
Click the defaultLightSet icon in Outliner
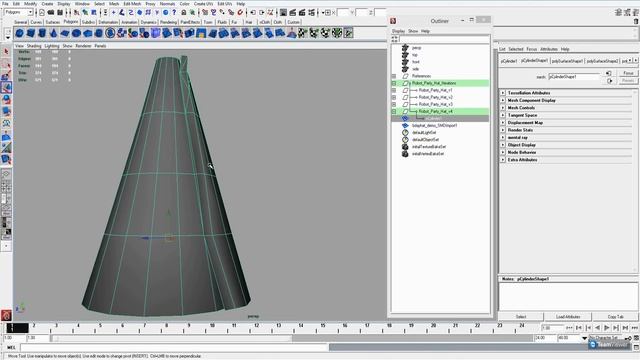(x=405, y=133)
